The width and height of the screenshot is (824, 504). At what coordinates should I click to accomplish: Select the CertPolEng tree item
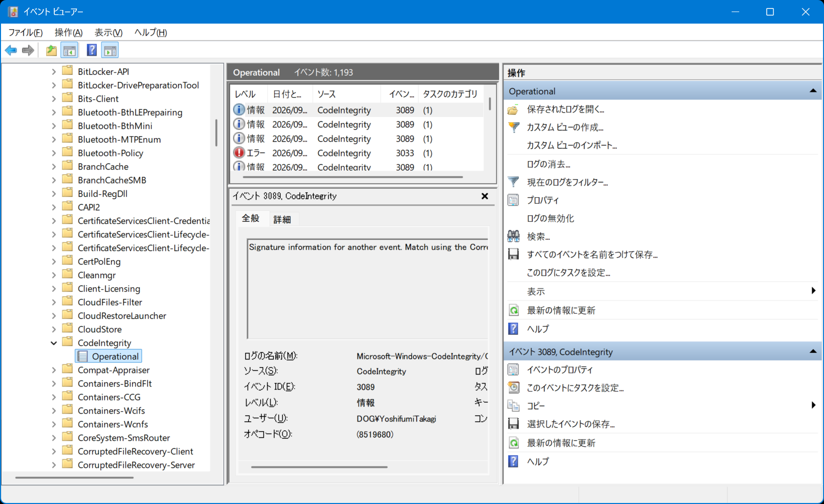pyautogui.click(x=99, y=262)
